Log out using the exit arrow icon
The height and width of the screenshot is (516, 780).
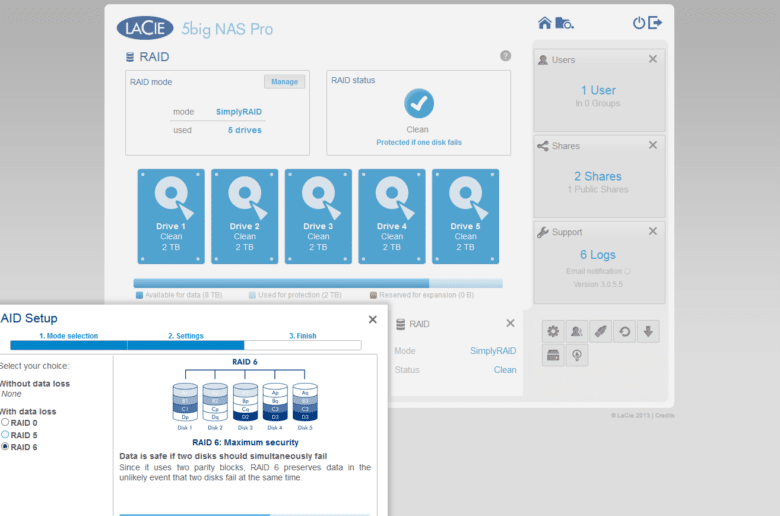click(655, 23)
